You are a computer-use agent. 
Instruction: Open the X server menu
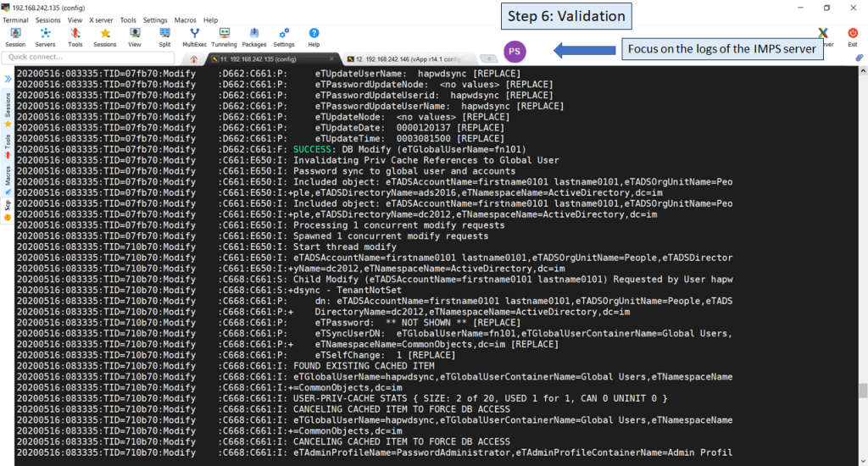101,19
